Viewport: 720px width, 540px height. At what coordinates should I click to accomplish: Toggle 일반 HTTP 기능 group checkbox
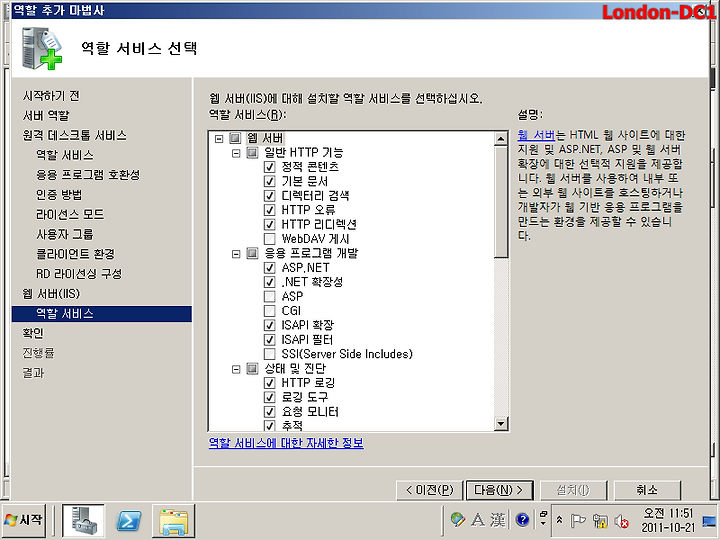(252, 152)
